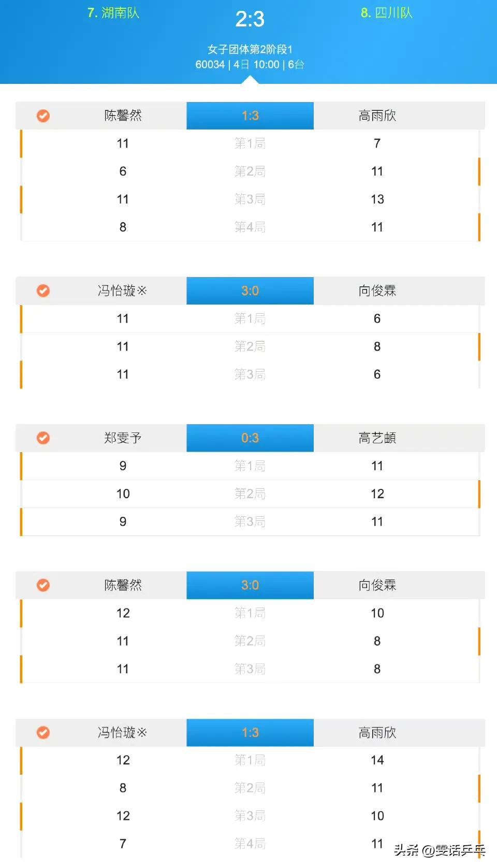
Task: Click checkmark icon beside 郑雯予 match
Action: [x=43, y=438]
